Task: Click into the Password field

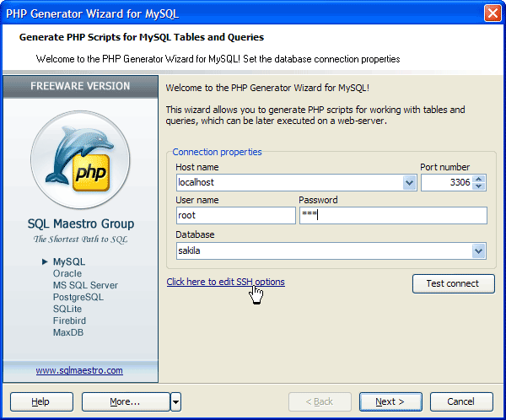Action: (x=393, y=215)
